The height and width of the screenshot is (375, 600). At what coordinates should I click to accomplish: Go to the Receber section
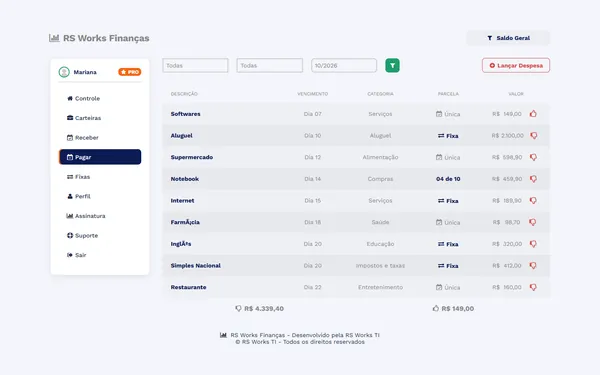click(100, 137)
